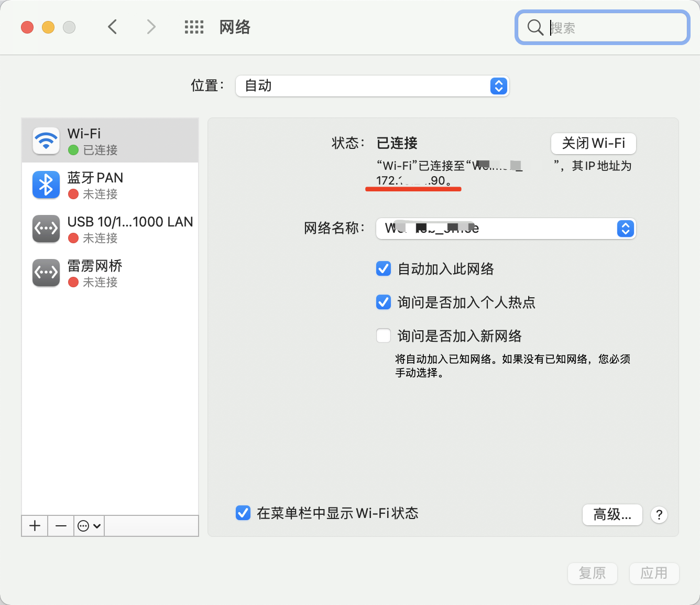
Task: Toggle 在菜单栏中显示 Wi-Fi 状态 checkbox
Action: (x=243, y=513)
